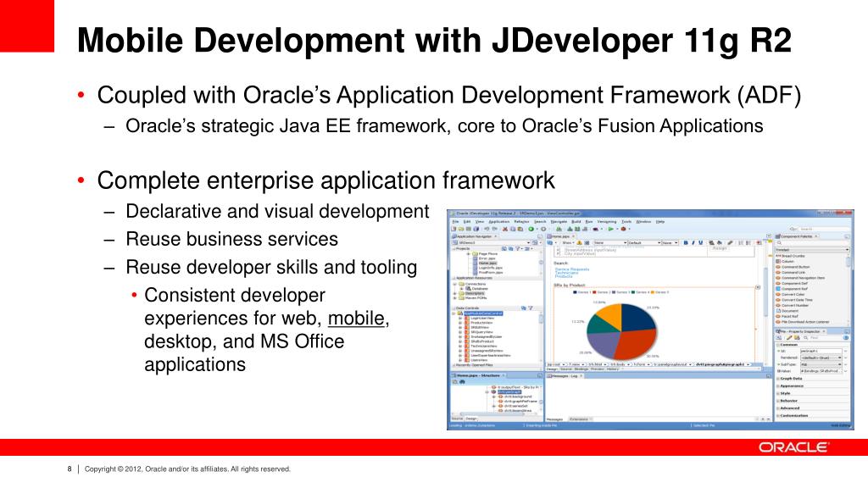Expand the Page Flows tree node

pos(468,254)
